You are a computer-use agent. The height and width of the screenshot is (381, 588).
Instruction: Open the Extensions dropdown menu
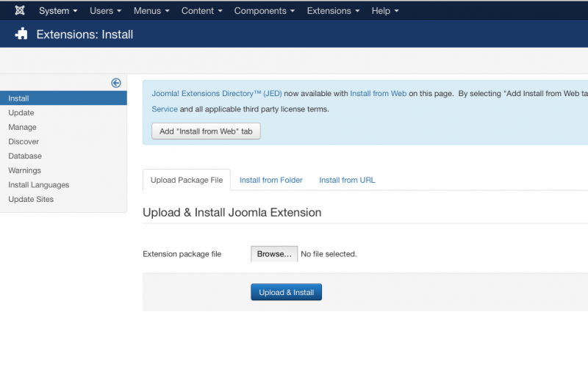click(x=333, y=11)
